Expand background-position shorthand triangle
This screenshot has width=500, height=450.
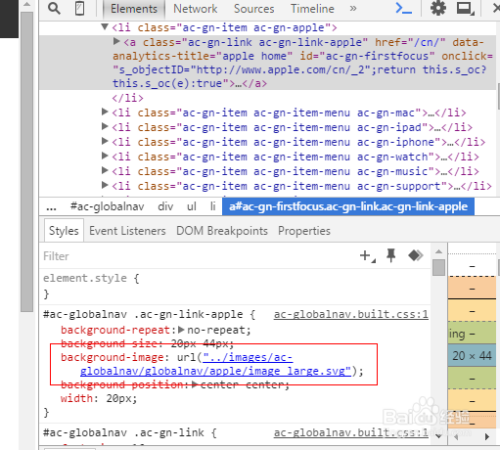pyautogui.click(x=195, y=385)
